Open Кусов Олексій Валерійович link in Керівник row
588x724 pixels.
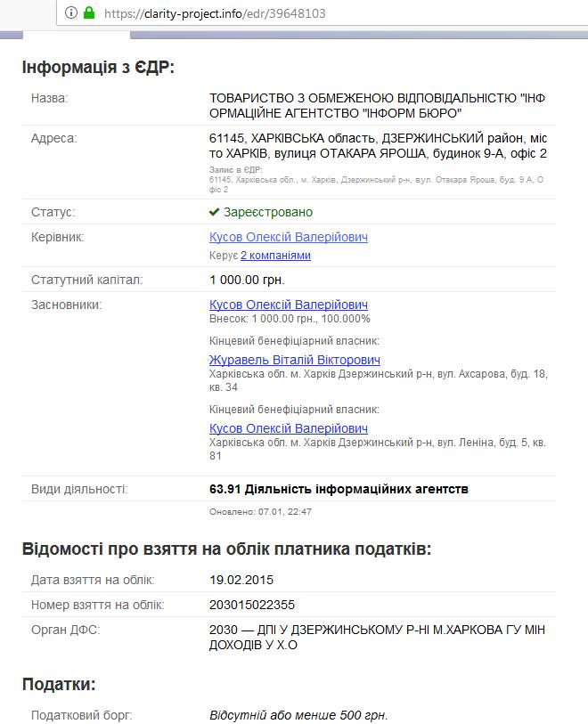click(x=288, y=237)
